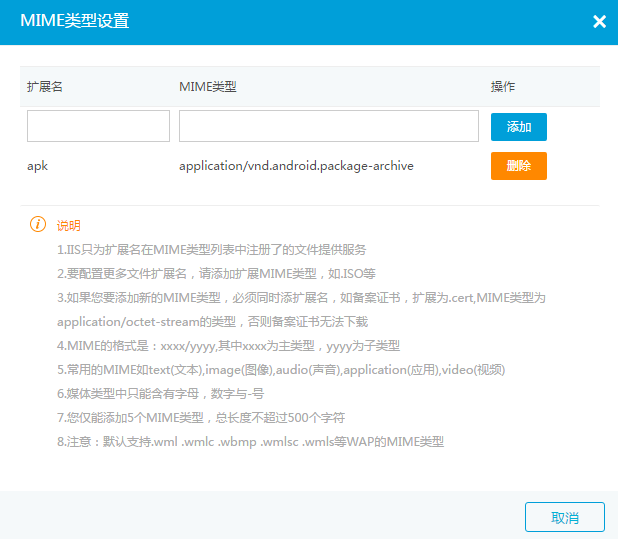This screenshot has height=539, width=618.
Task: Click the 操作 column header
Action: click(503, 86)
